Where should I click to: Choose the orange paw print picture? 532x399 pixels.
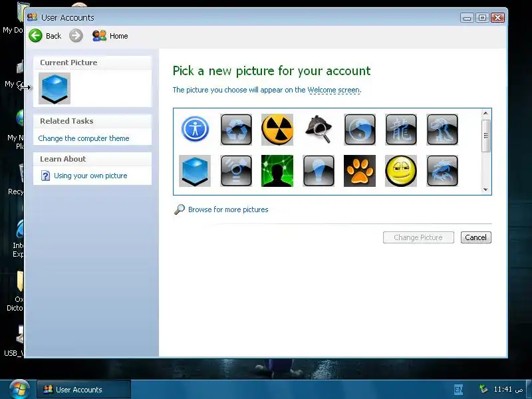(360, 171)
